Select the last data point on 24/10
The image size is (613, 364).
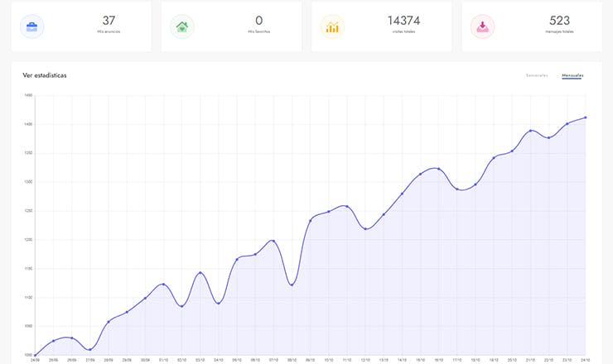tap(585, 117)
